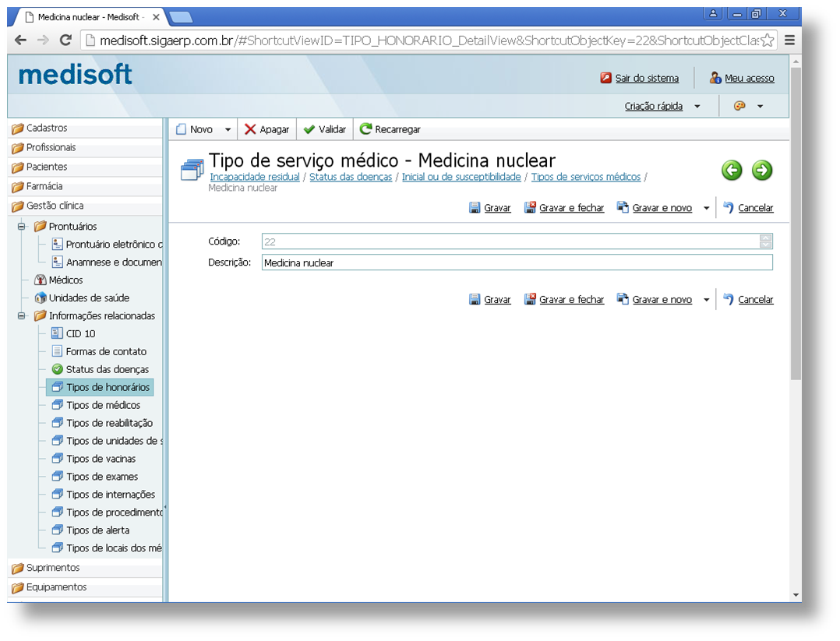Open the Suprimentos menu section
Screen dimensions: 840x641
(85, 568)
